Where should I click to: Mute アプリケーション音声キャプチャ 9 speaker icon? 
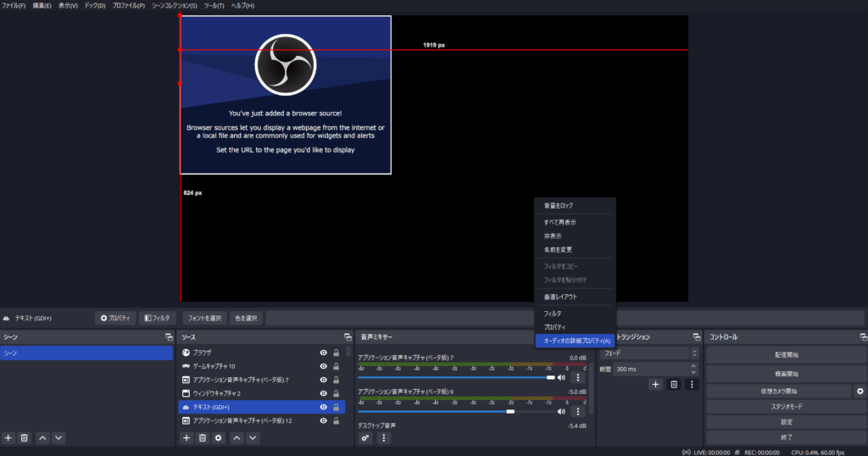click(561, 411)
